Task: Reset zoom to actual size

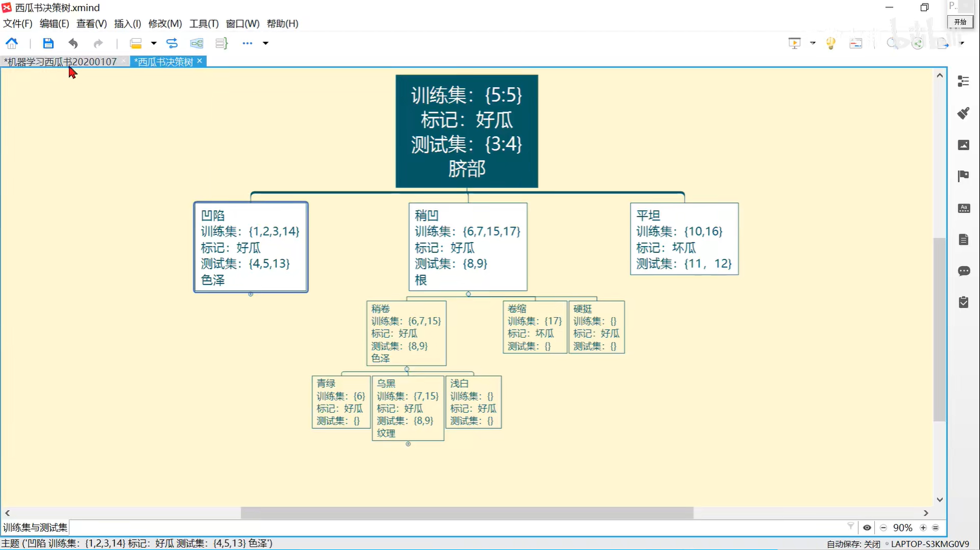Action: 936,528
